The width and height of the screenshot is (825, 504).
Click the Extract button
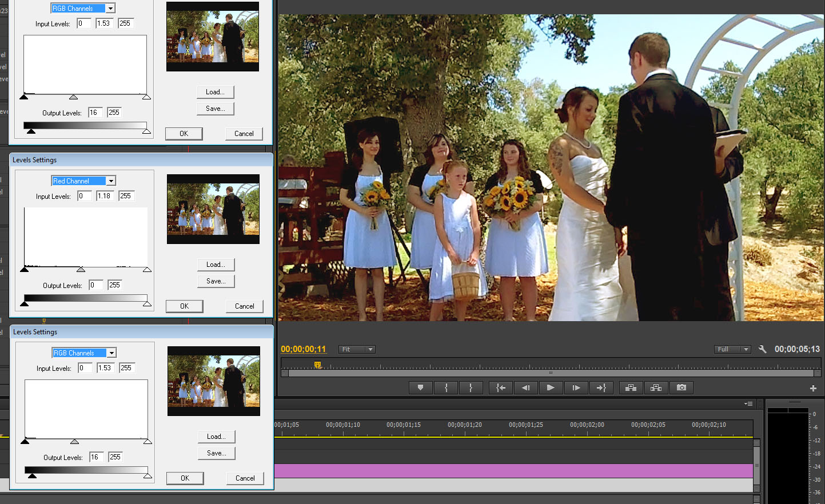[x=656, y=387]
